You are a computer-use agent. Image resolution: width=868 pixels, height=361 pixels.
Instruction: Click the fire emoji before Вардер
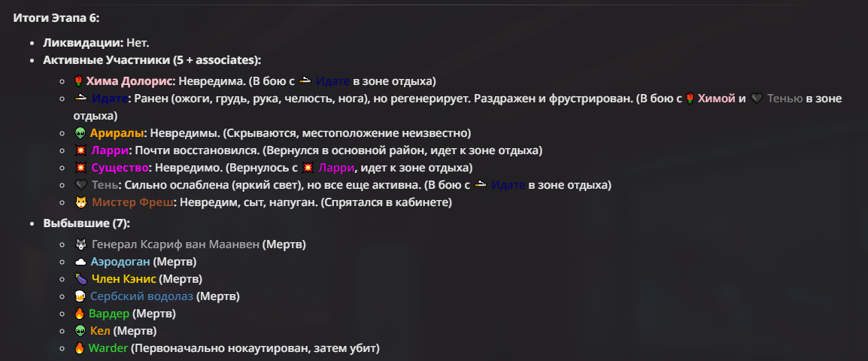[79, 314]
